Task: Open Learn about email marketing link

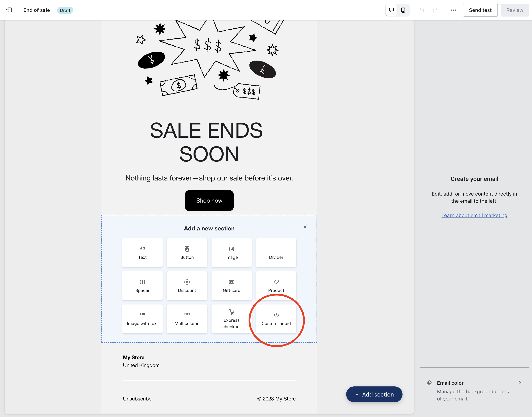Action: 474,215
